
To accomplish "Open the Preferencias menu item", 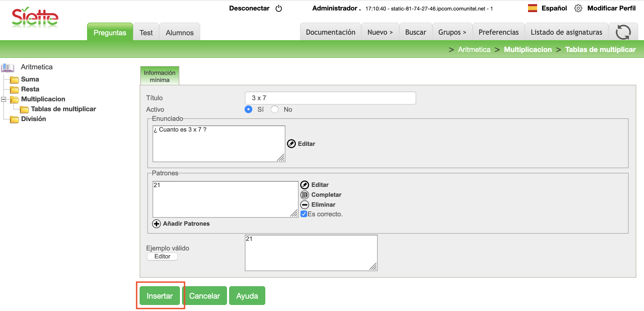I will coord(498,32).
